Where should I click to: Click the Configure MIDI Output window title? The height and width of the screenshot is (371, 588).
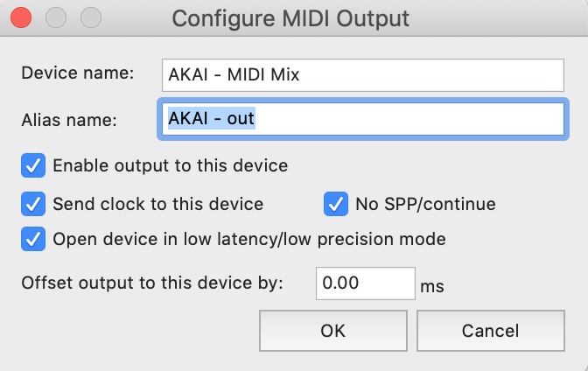click(x=290, y=17)
